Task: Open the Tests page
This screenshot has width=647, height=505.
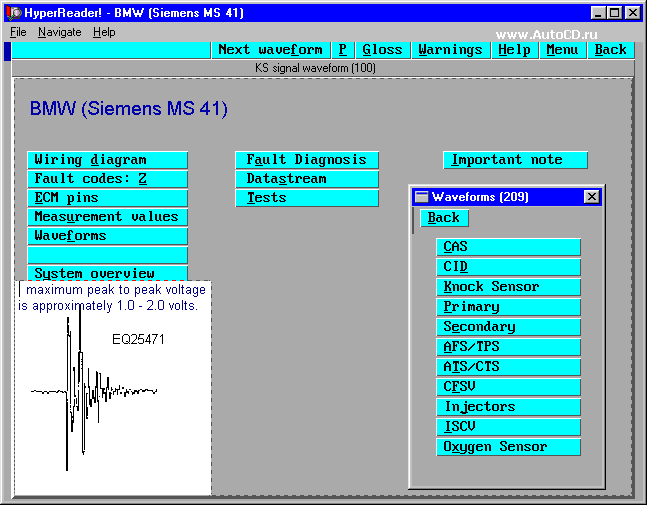Action: pos(307,198)
